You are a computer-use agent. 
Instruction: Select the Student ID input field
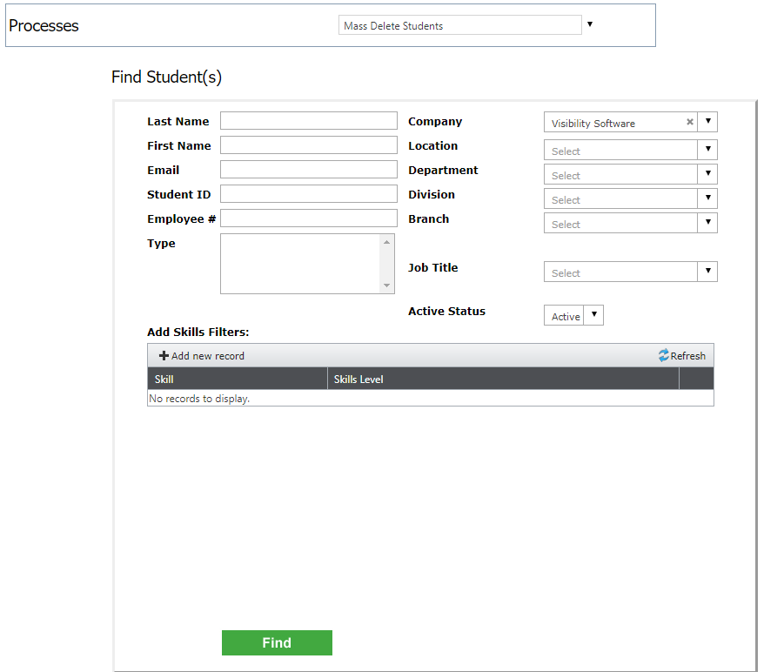(308, 194)
